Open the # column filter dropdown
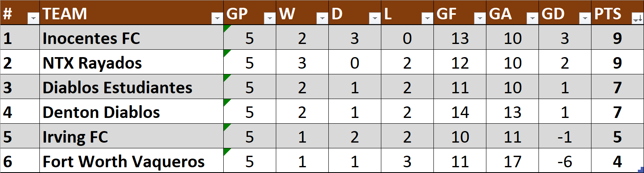 click(33, 18)
